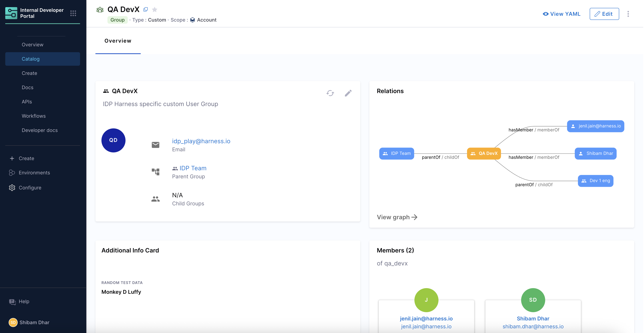Viewport: 644px width, 333px height.
Task: Click the parent group hierarchy icon
Action: [156, 172]
